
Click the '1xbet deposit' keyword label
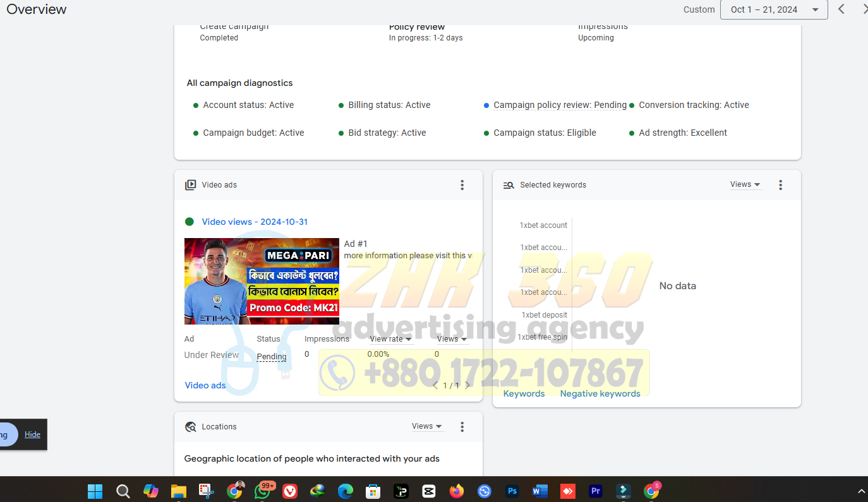click(545, 315)
